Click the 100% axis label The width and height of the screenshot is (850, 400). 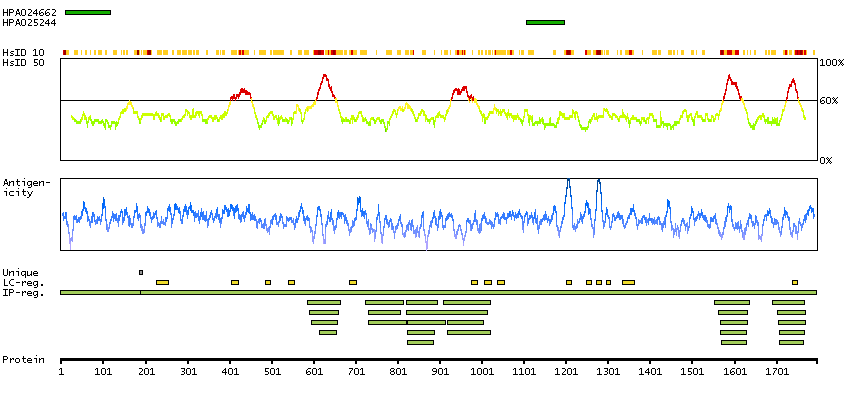pos(832,62)
